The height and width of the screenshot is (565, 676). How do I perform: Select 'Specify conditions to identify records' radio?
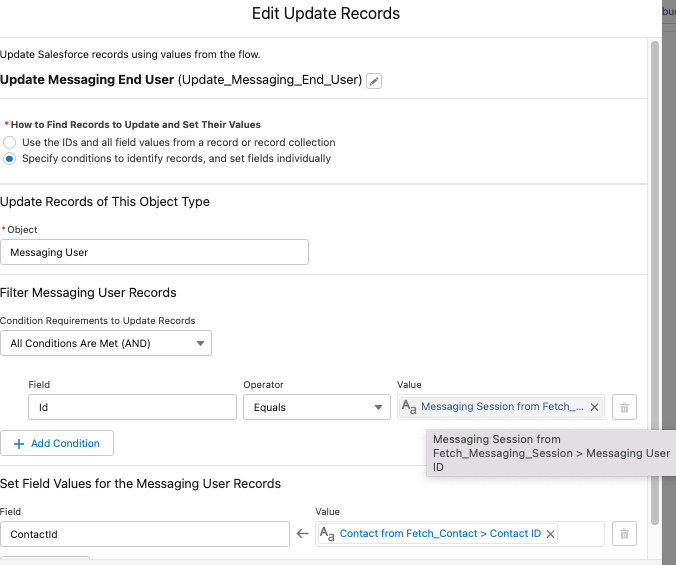[x=9, y=159]
